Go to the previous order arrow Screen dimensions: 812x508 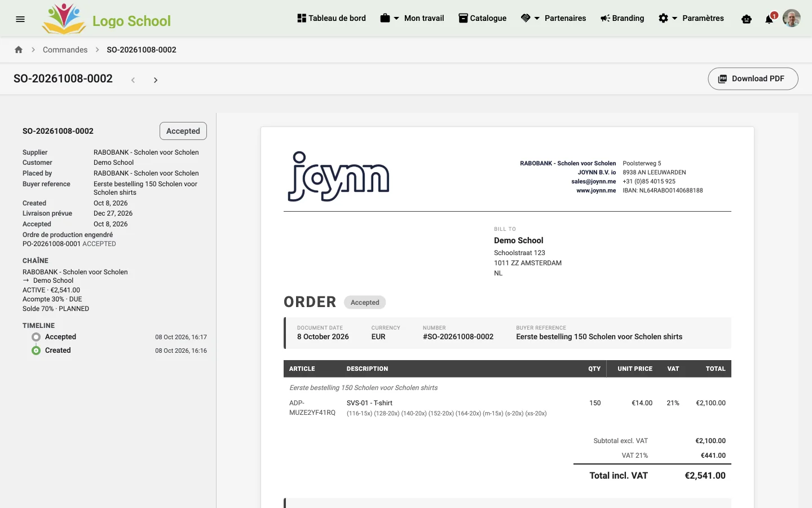133,80
